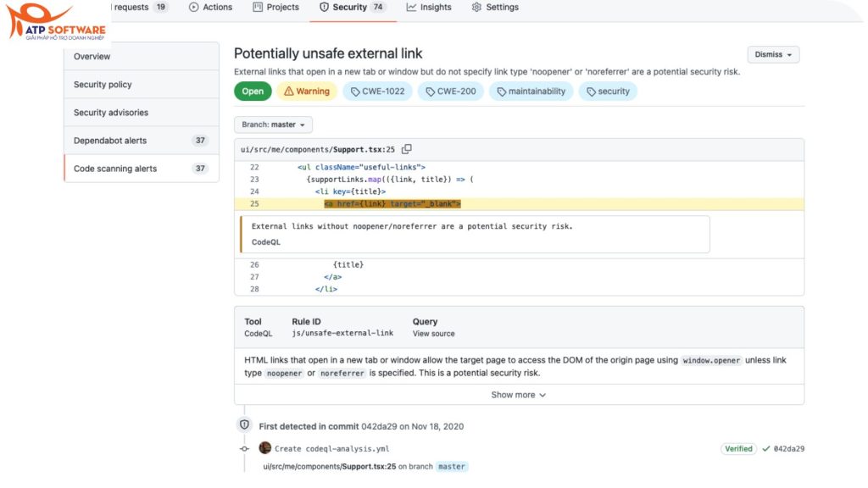Viewport: 868px width, 488px height.
Task: Click the warning triangle icon inside the Warning badge
Action: (292, 90)
